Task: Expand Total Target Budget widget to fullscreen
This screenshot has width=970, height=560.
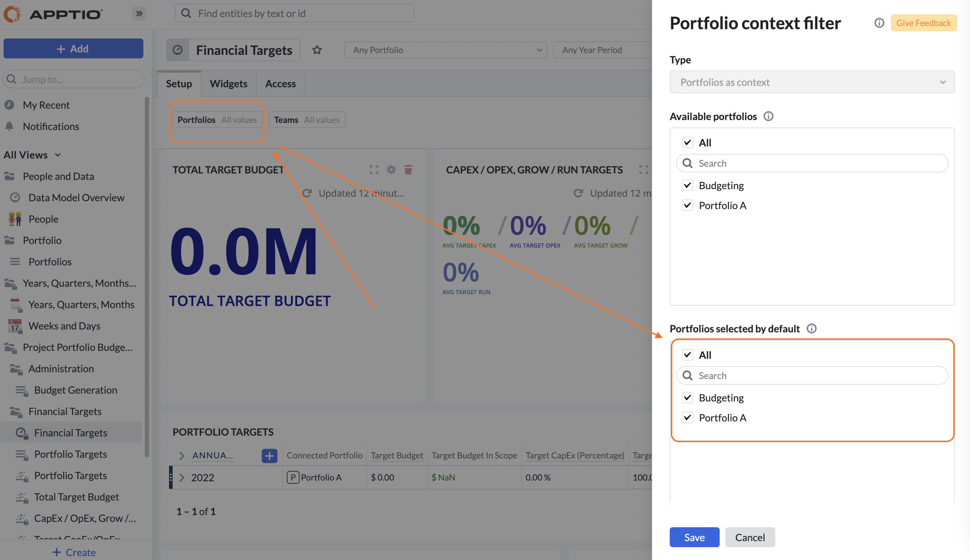Action: pos(374,169)
